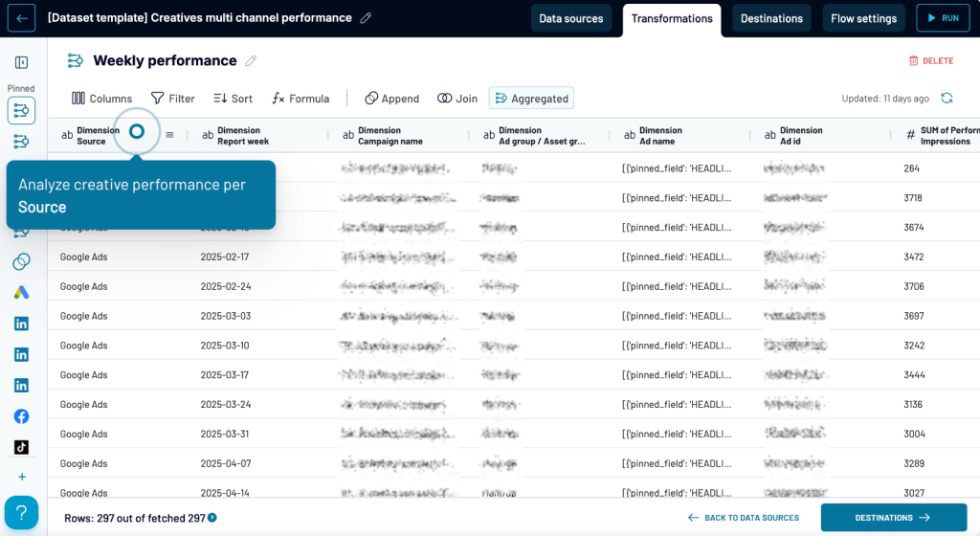Open the Sort options

point(233,99)
